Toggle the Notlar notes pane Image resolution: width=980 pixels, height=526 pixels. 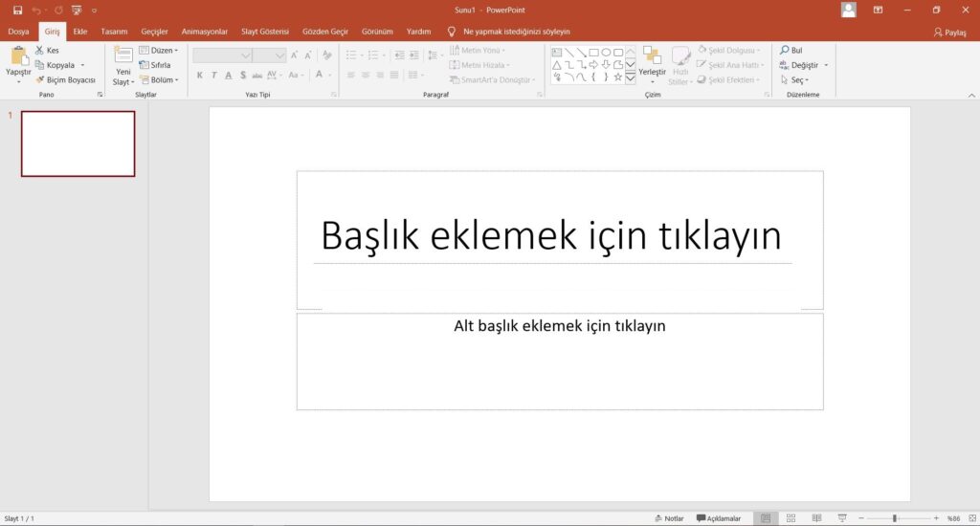[x=669, y=518]
